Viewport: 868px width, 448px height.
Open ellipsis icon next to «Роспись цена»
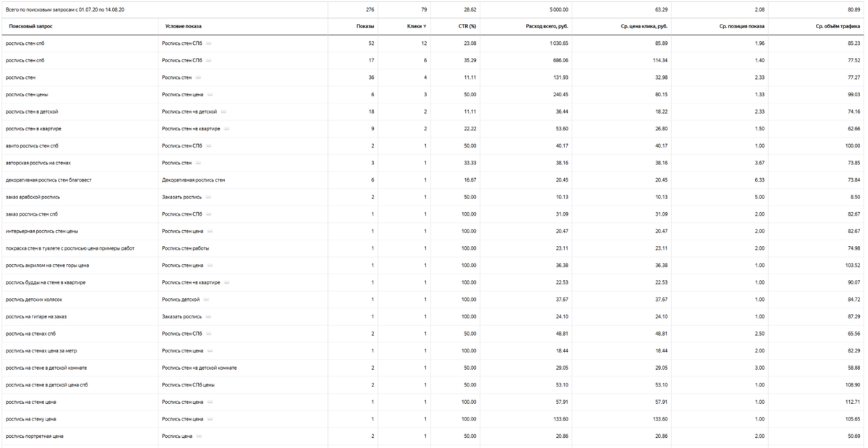[x=199, y=436]
